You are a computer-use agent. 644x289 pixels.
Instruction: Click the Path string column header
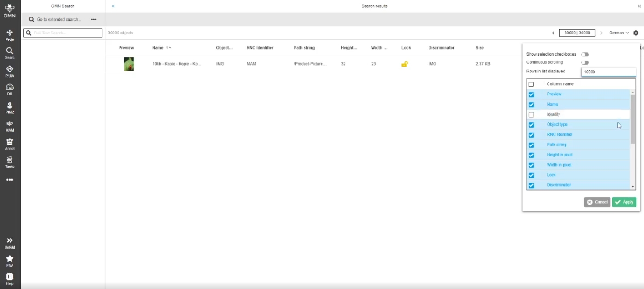click(x=304, y=48)
